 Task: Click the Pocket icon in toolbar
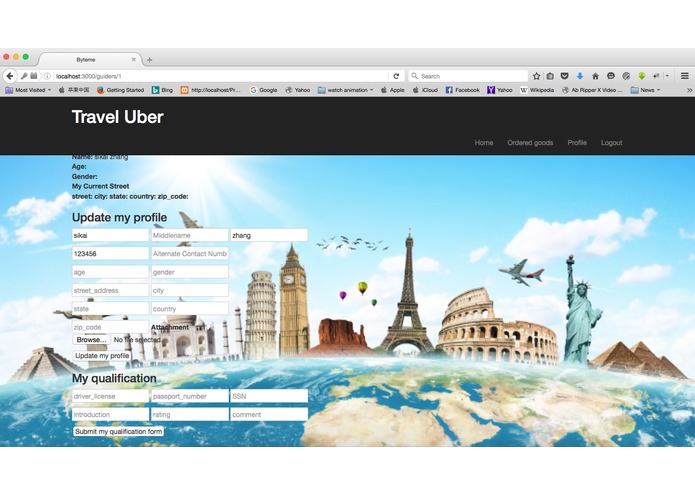click(564, 76)
